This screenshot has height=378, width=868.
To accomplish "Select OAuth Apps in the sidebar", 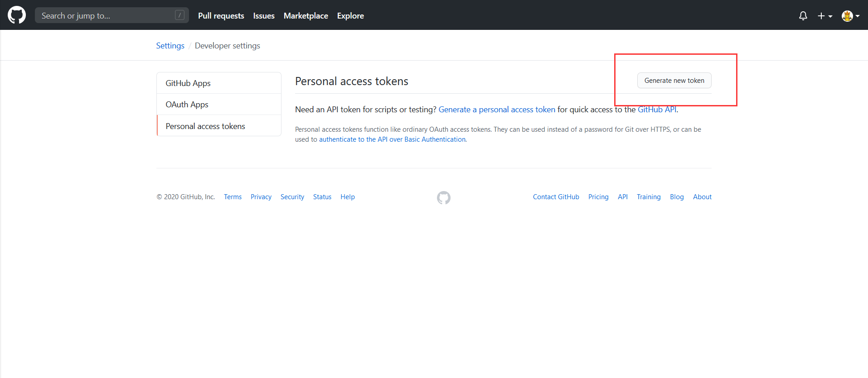I will coord(187,105).
